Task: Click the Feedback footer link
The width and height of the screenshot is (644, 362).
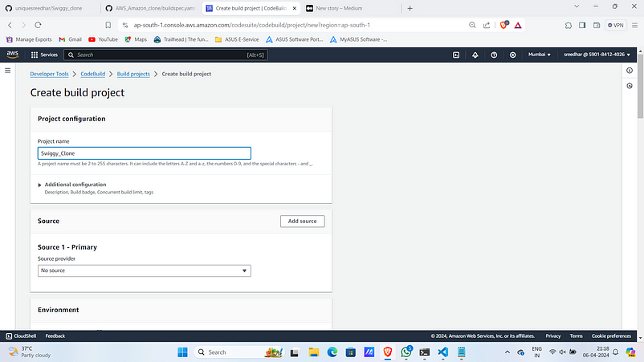Action: pos(55,336)
